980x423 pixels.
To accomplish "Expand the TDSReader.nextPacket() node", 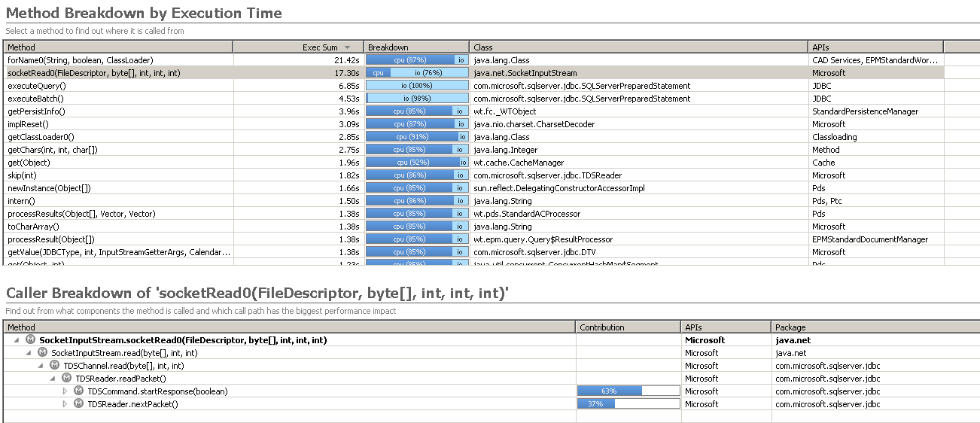I will [65, 404].
